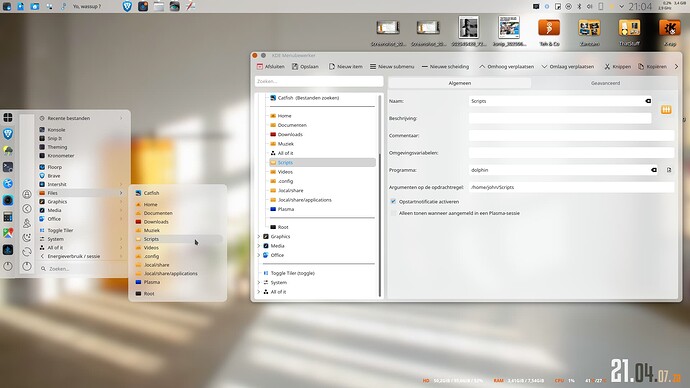This screenshot has height=388, width=690.
Task: Click the Knippen scissors icon
Action: [x=607, y=66]
